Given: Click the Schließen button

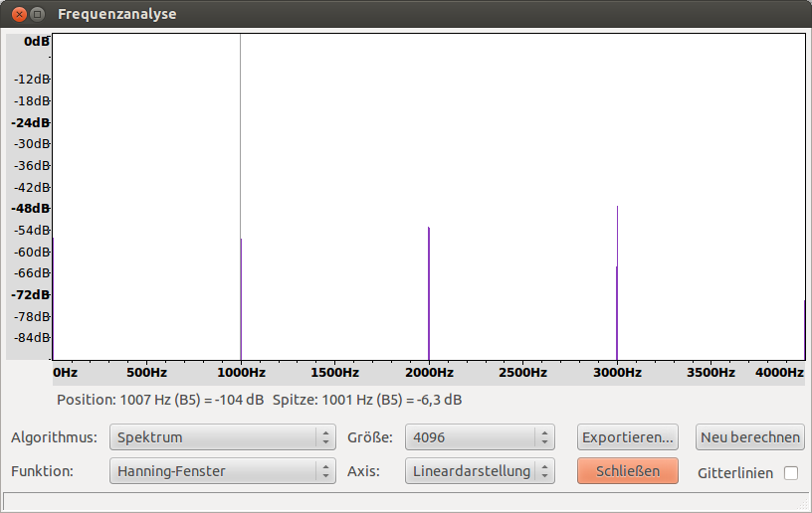Looking at the screenshot, I should (x=628, y=471).
